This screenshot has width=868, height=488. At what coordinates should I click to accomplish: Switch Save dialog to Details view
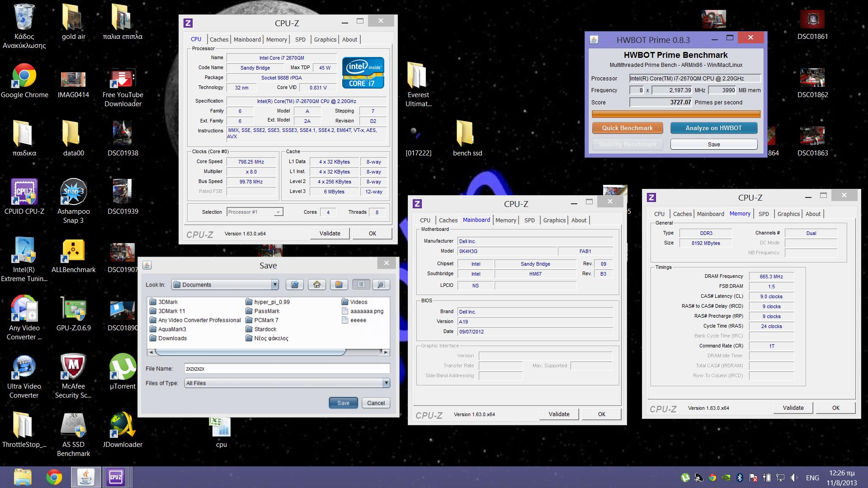coord(381,284)
